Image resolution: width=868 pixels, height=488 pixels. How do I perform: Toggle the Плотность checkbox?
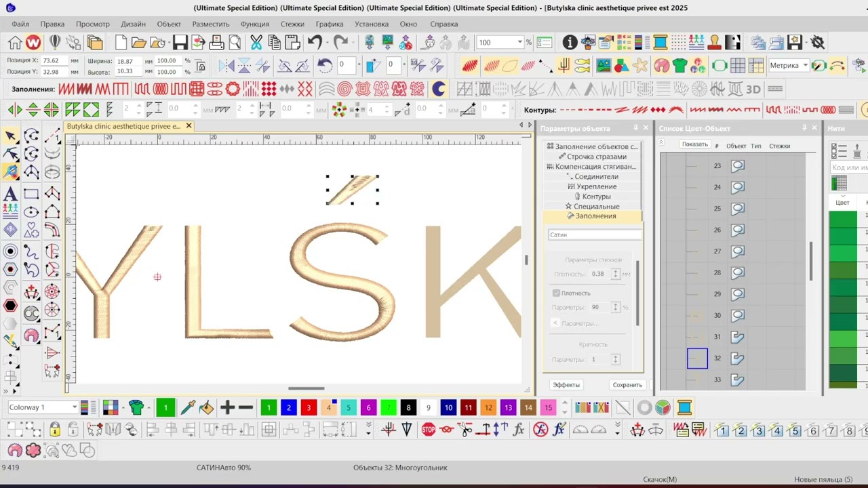[556, 293]
